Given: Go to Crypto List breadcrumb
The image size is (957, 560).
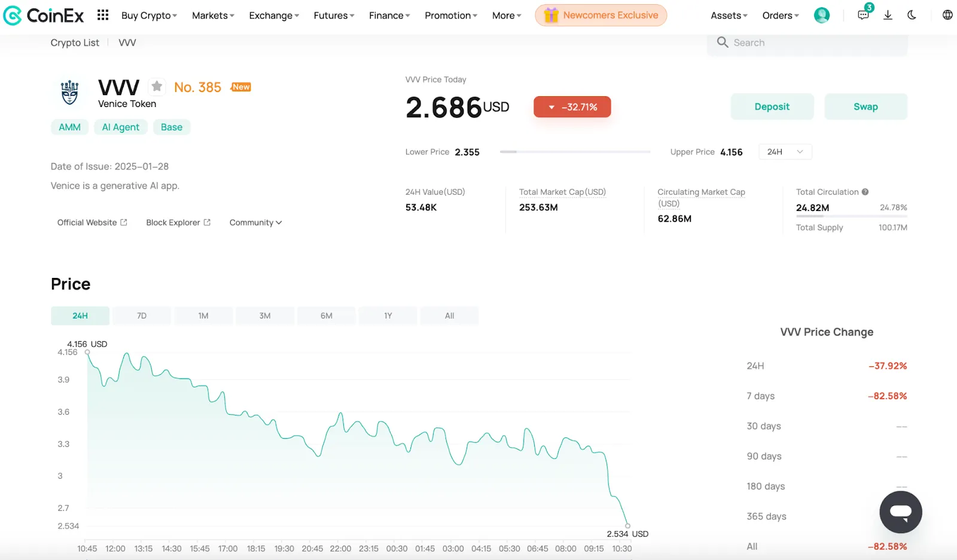Looking at the screenshot, I should 75,42.
